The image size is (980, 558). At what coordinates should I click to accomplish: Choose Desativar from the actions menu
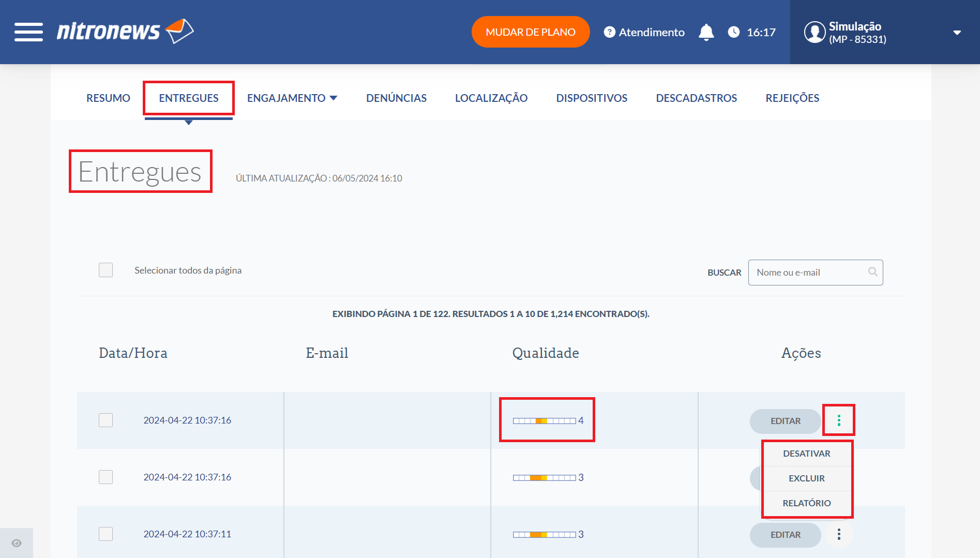coord(807,454)
